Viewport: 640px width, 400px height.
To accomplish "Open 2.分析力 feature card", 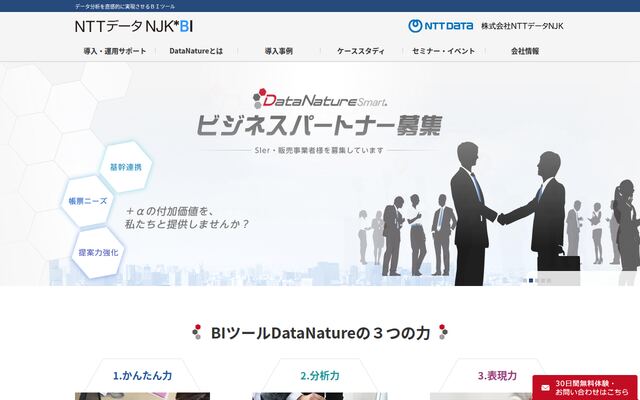I will tap(320, 376).
